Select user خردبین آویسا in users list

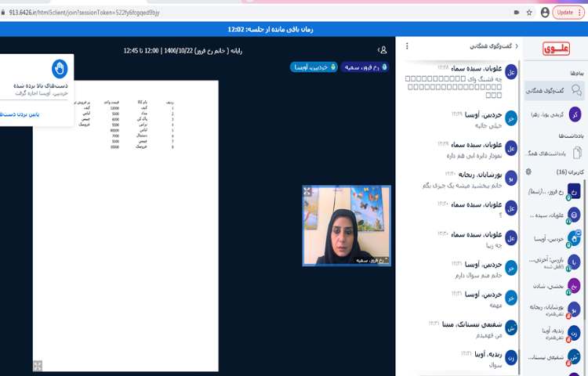click(x=554, y=239)
